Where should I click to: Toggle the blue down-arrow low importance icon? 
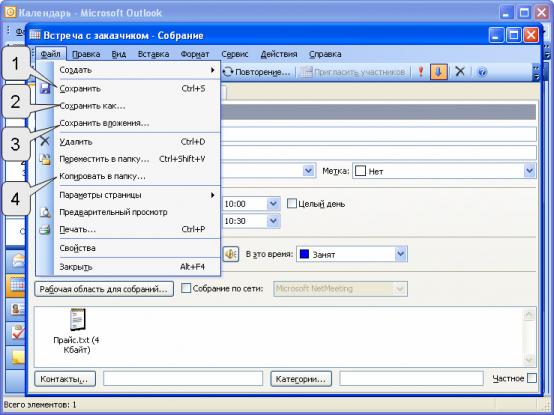click(438, 72)
